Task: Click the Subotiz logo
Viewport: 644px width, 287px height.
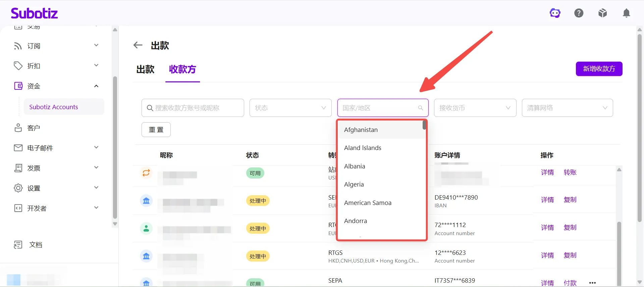Action: pos(34,13)
